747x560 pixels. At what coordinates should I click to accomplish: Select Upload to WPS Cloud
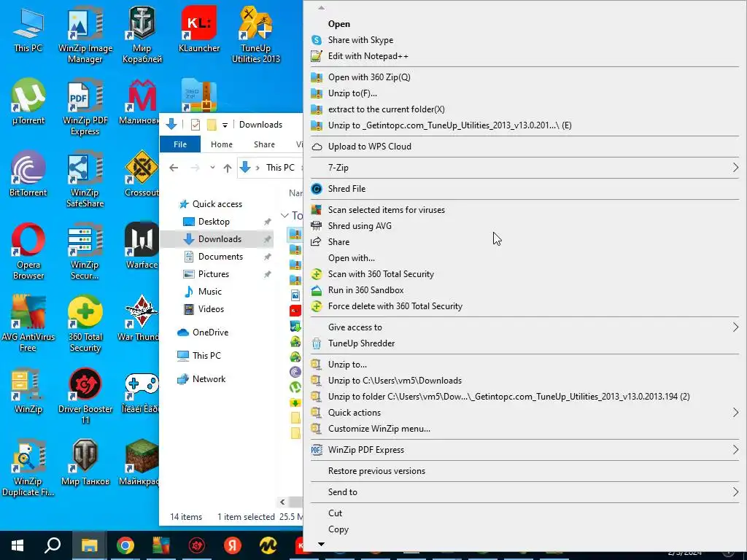tap(525, 147)
